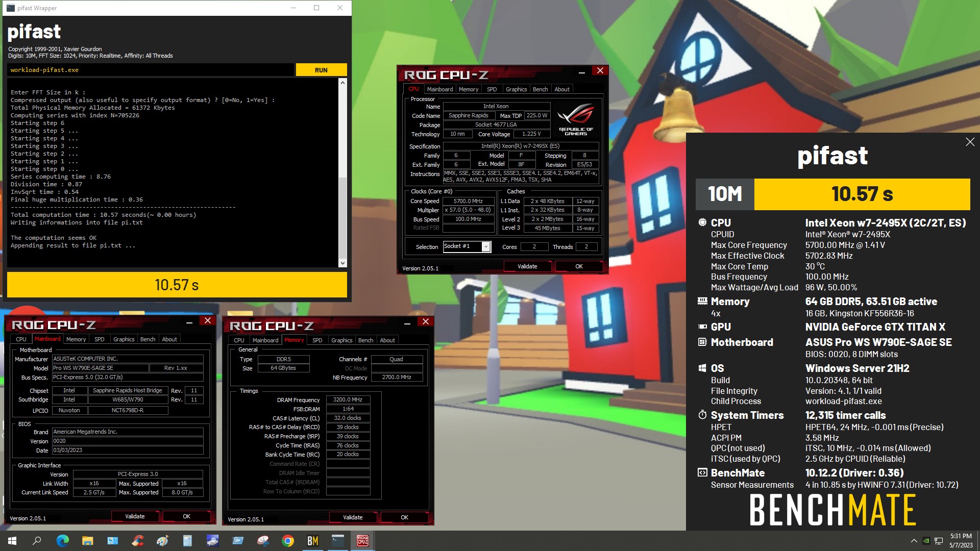Click the Windows OS icon in BenchMate panel
Screen dimensions: 980x551
[x=702, y=368]
